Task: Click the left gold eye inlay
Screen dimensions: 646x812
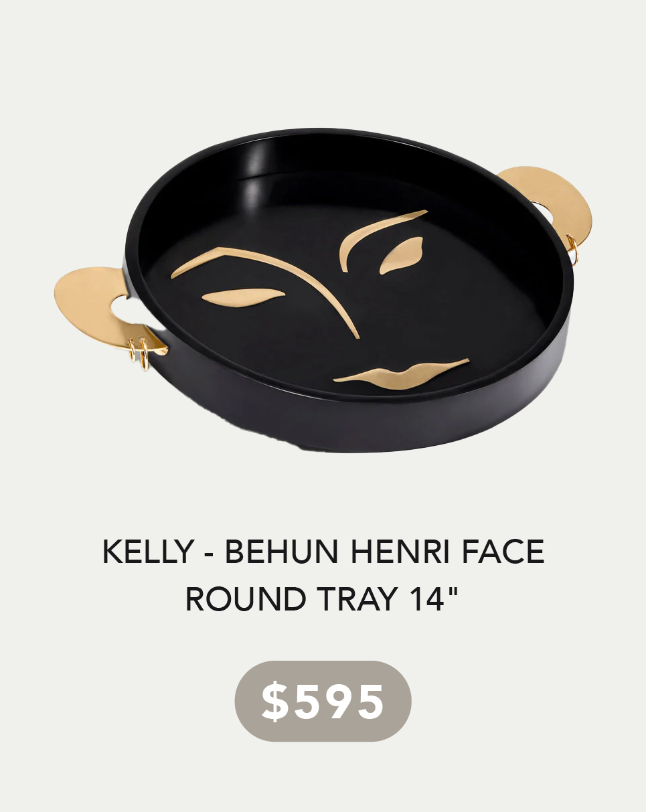Action: tap(244, 295)
